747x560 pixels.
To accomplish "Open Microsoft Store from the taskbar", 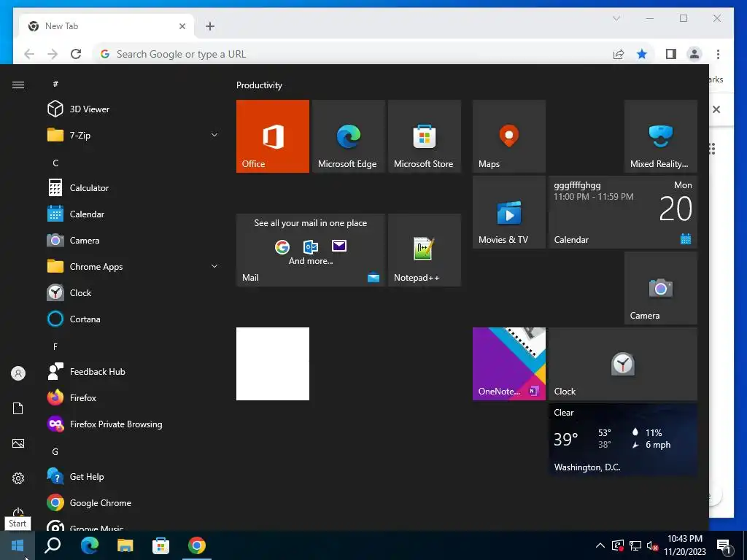I will tap(160, 545).
